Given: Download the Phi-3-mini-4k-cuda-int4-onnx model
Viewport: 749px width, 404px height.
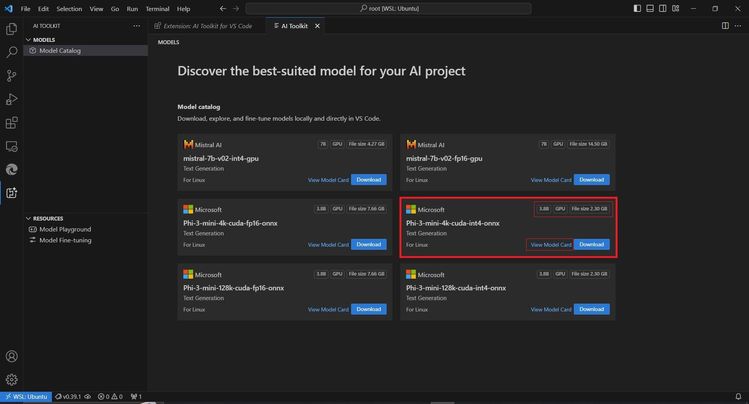Looking at the screenshot, I should 591,245.
